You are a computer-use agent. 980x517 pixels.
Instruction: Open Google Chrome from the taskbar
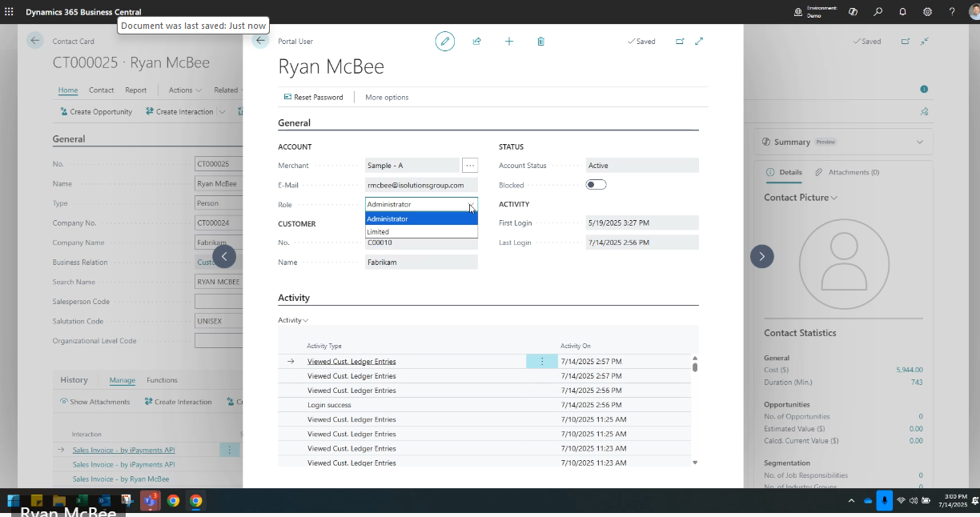pos(173,501)
